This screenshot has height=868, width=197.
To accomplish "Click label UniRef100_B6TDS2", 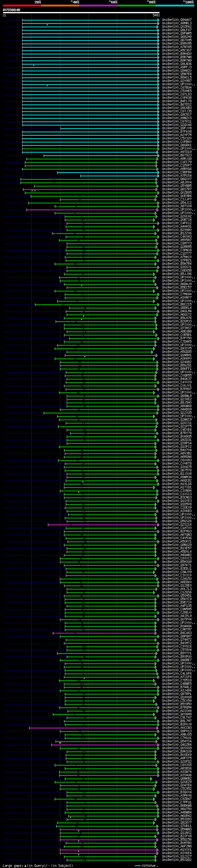I will coord(177,104).
